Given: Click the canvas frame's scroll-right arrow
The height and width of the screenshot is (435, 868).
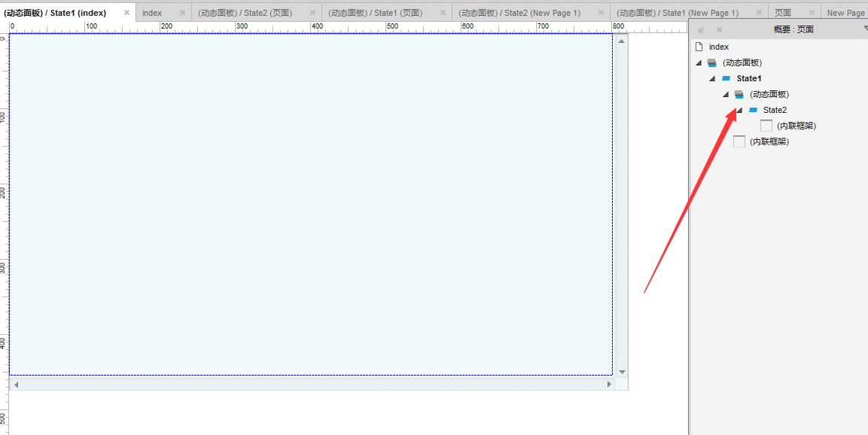Looking at the screenshot, I should click(610, 384).
